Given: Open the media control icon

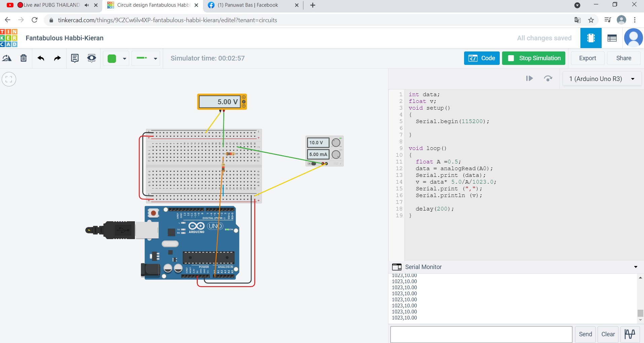Looking at the screenshot, I should point(607,20).
